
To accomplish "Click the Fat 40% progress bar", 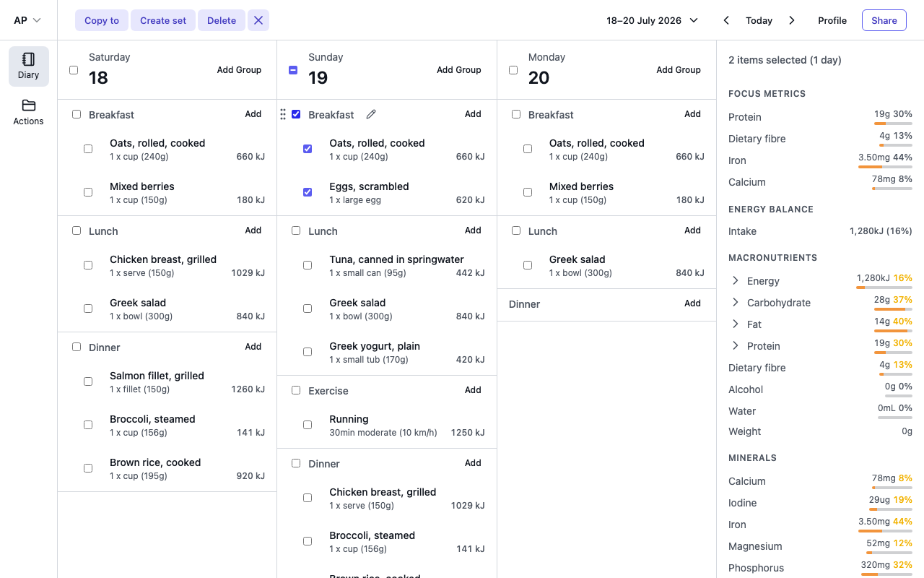I will [x=893, y=331].
